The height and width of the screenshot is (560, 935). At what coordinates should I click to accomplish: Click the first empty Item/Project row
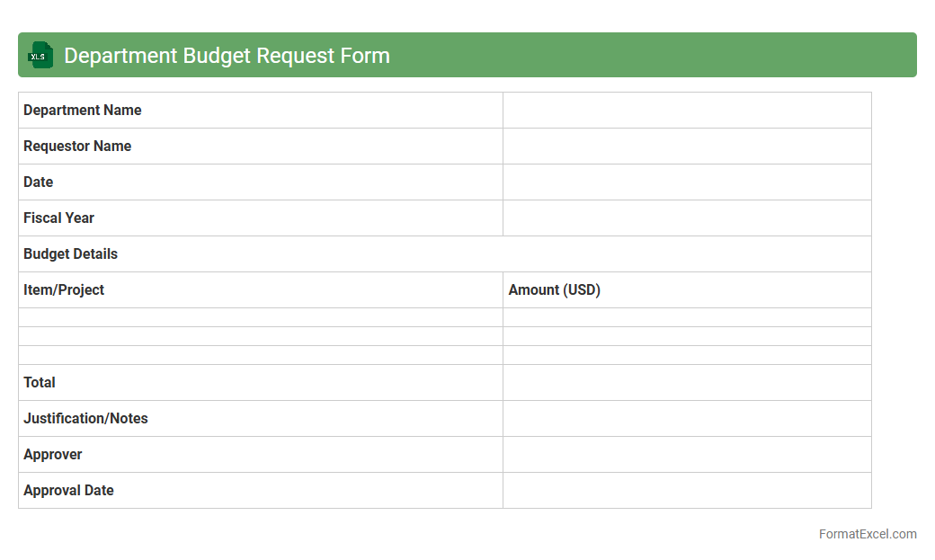pos(260,317)
